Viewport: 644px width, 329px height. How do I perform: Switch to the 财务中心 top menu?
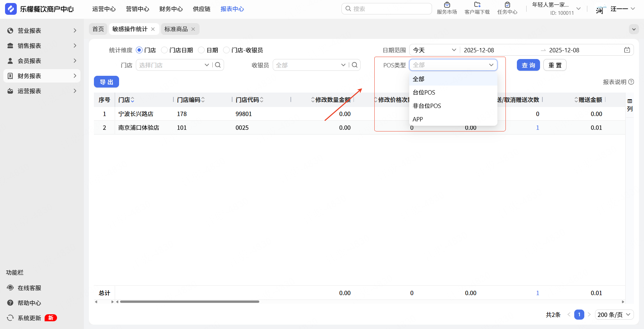tap(171, 9)
